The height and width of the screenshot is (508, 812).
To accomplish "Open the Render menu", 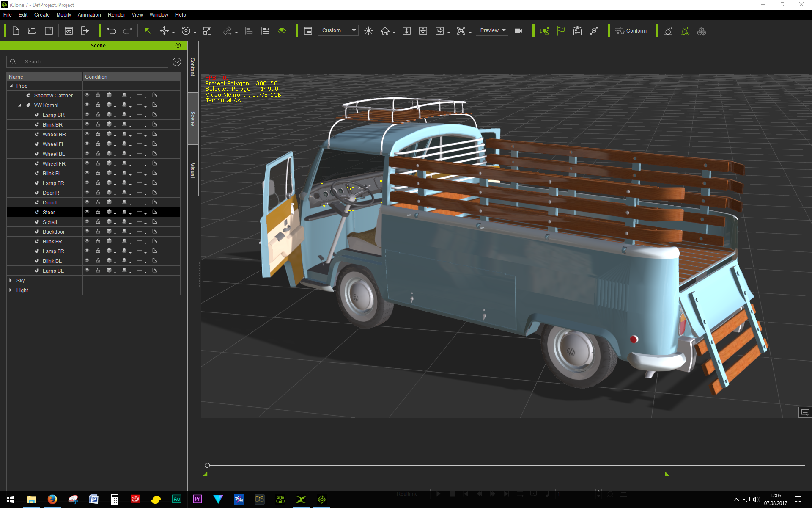I will click(116, 15).
